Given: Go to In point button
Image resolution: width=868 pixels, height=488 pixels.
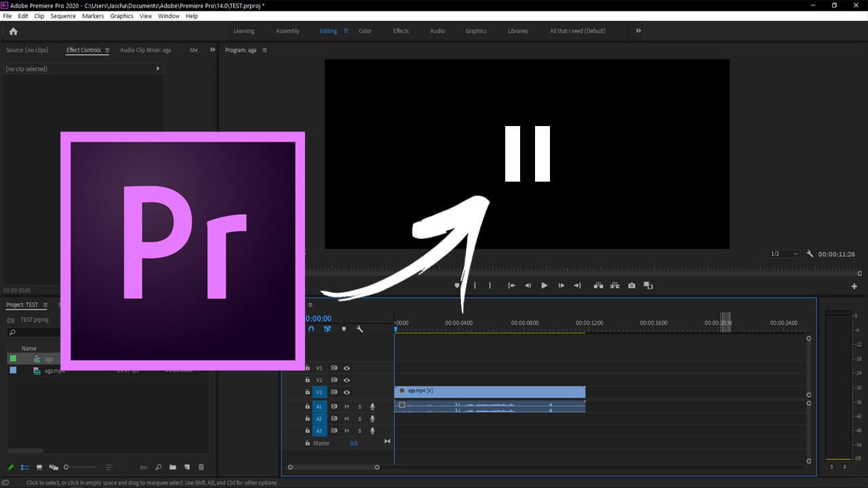Looking at the screenshot, I should point(511,286).
